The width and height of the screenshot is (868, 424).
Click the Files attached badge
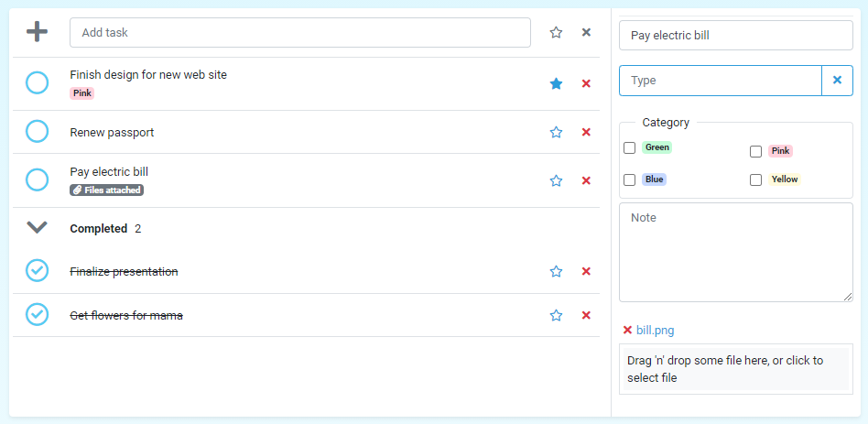coord(107,190)
